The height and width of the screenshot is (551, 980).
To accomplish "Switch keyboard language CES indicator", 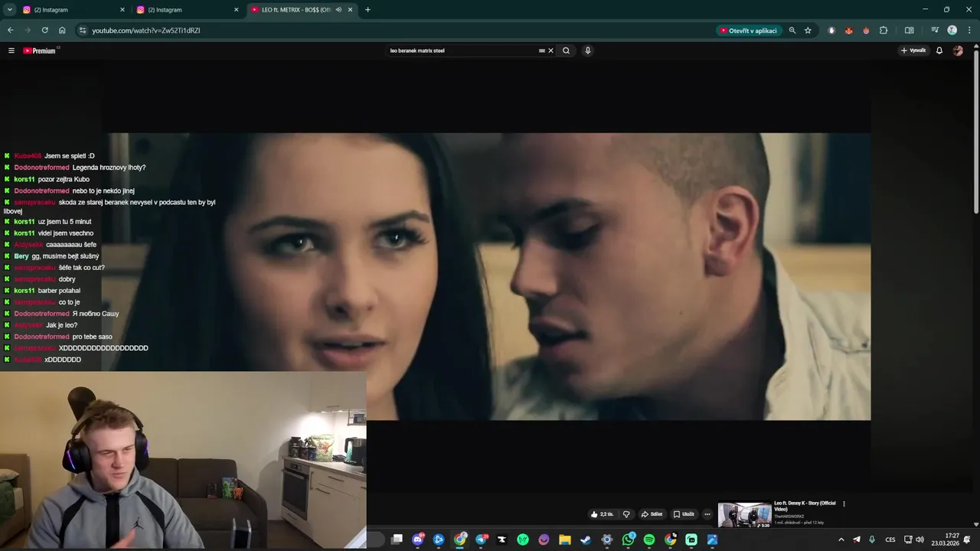I will pos(890,540).
